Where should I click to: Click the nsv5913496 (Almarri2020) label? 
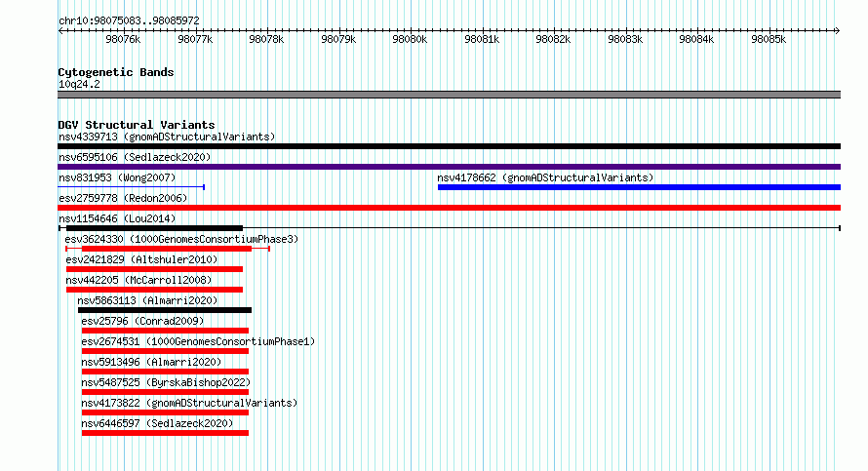(x=151, y=362)
